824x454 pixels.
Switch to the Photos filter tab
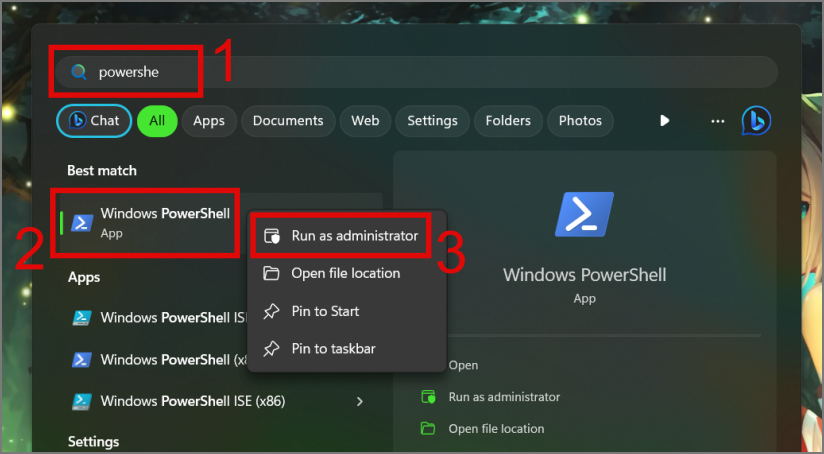(580, 121)
